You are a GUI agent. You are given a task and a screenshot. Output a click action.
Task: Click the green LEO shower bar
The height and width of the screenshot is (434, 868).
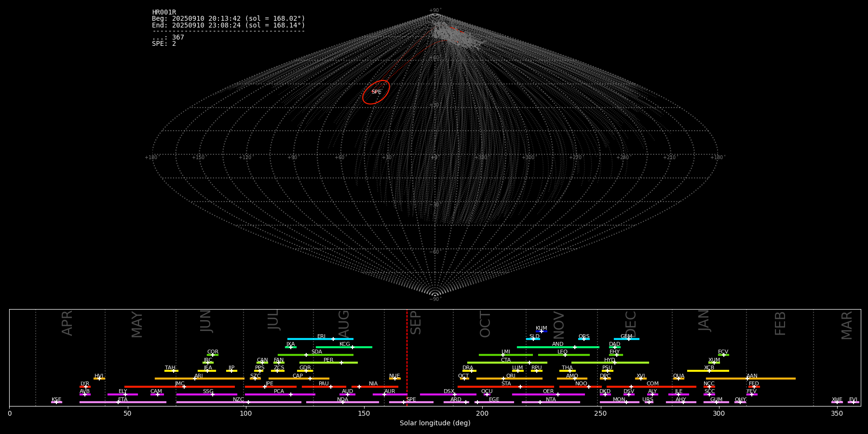pos(564,355)
